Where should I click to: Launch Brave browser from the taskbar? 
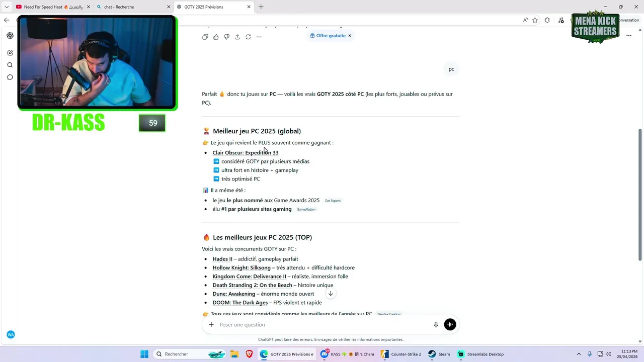pos(249,354)
